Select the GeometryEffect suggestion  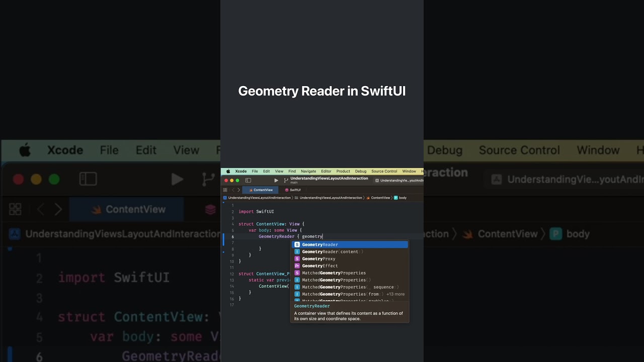tap(350, 266)
